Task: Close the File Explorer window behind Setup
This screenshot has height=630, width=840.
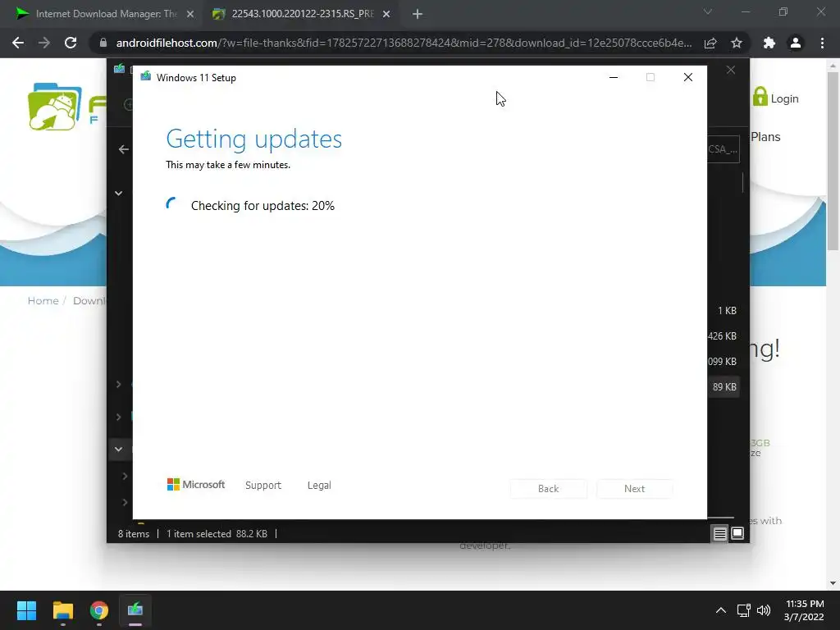Action: click(x=731, y=70)
